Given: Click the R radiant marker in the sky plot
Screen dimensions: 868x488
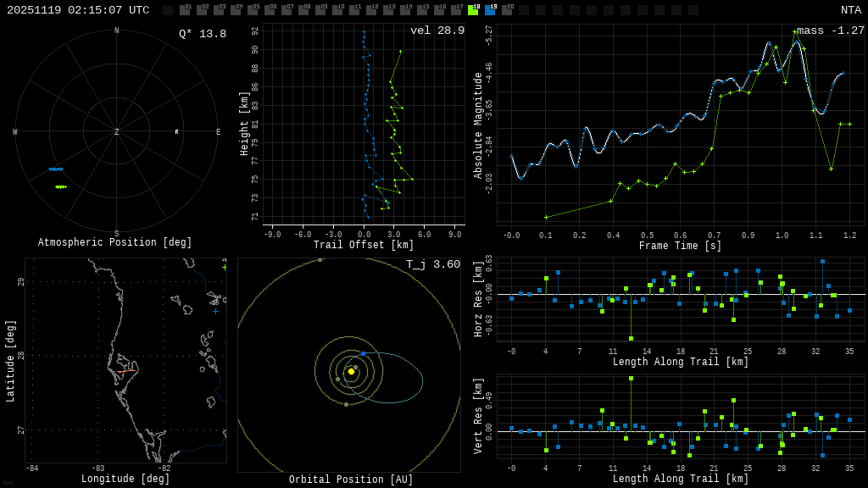Looking at the screenshot, I should (x=176, y=132).
